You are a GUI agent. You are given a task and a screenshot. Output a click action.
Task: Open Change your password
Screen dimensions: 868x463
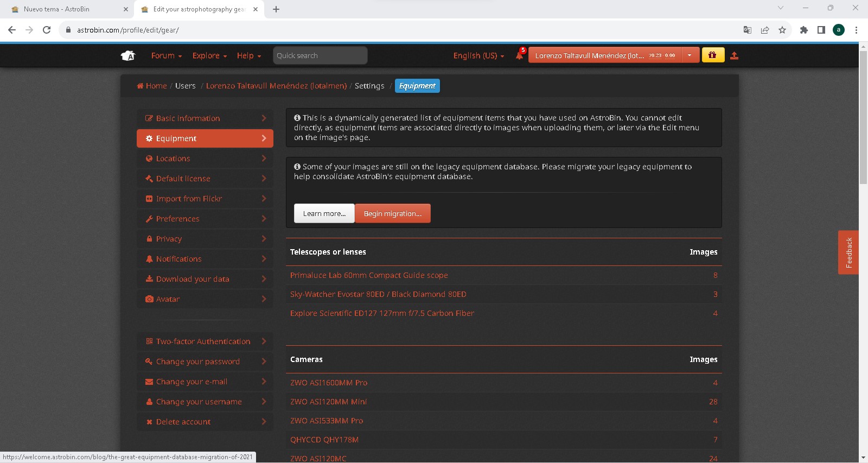[x=205, y=361]
